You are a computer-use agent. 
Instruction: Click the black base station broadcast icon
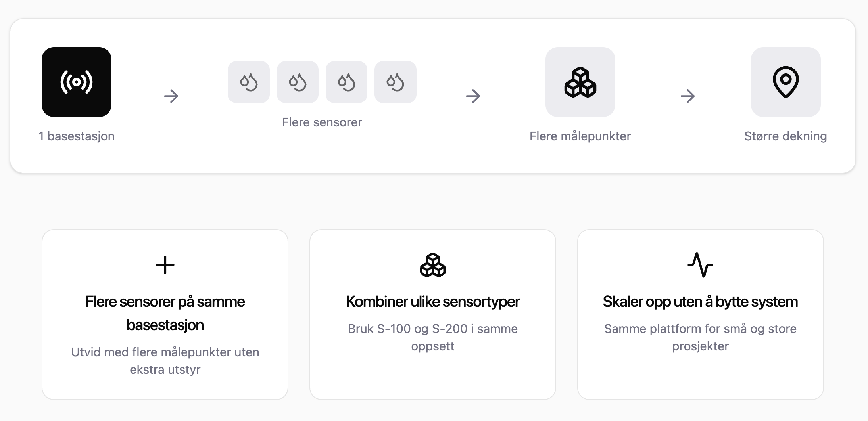coord(77,82)
